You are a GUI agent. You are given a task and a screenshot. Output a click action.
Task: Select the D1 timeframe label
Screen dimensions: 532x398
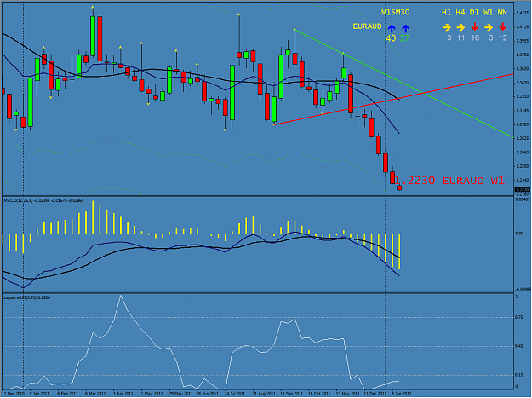(x=474, y=13)
